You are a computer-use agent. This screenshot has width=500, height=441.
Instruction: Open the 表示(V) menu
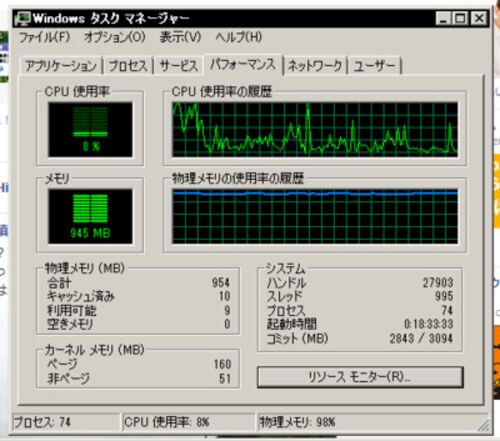point(180,37)
